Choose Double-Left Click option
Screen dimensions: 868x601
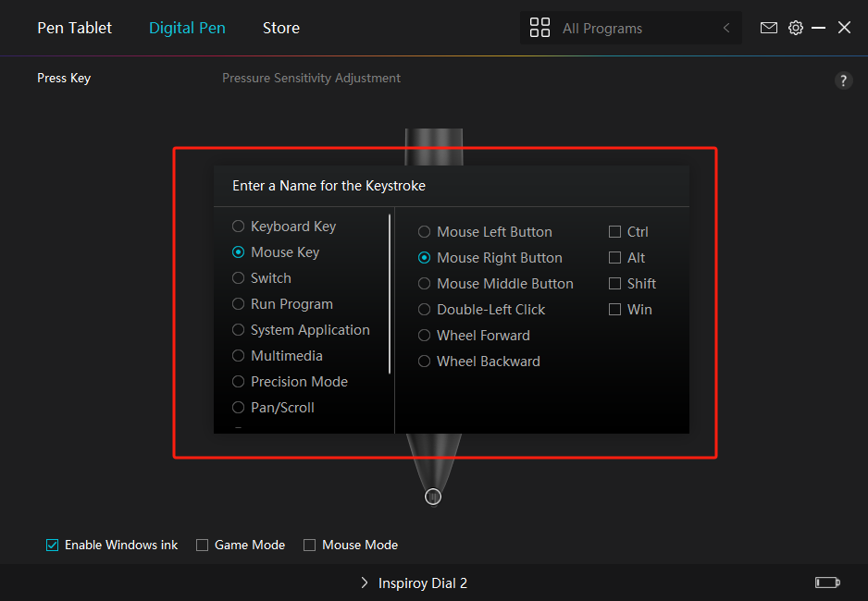(x=424, y=310)
